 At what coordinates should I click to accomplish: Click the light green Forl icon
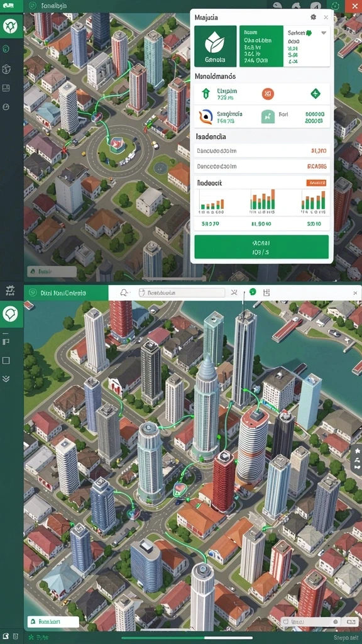click(268, 117)
